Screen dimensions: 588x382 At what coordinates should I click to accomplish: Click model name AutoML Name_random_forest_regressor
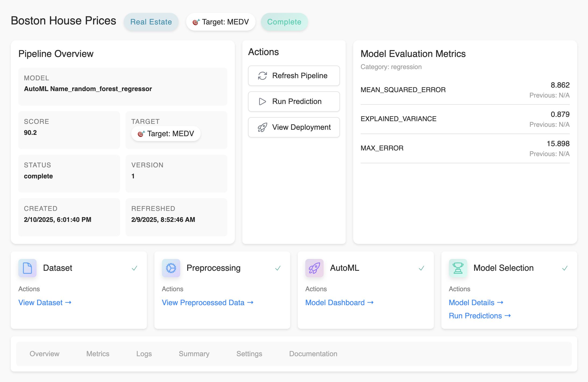click(x=88, y=89)
